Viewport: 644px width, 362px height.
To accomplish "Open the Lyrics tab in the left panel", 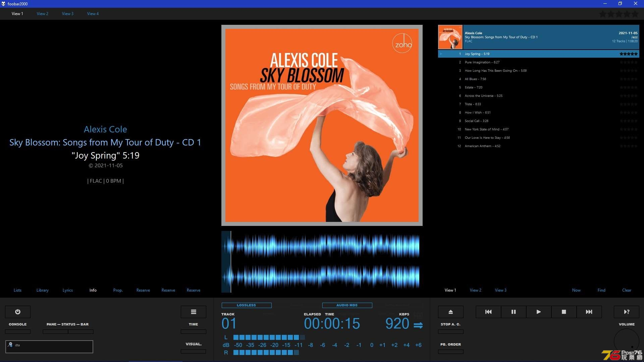I will pos(68,290).
